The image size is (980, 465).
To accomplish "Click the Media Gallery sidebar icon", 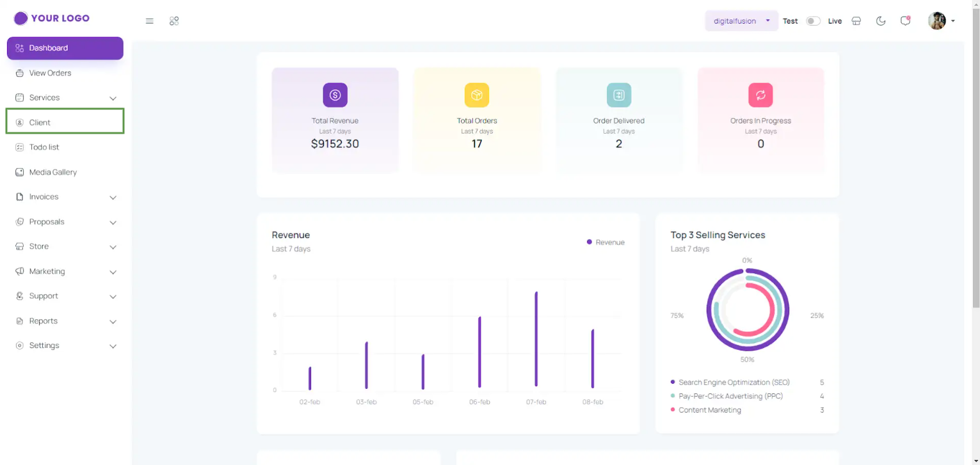I will coord(20,171).
